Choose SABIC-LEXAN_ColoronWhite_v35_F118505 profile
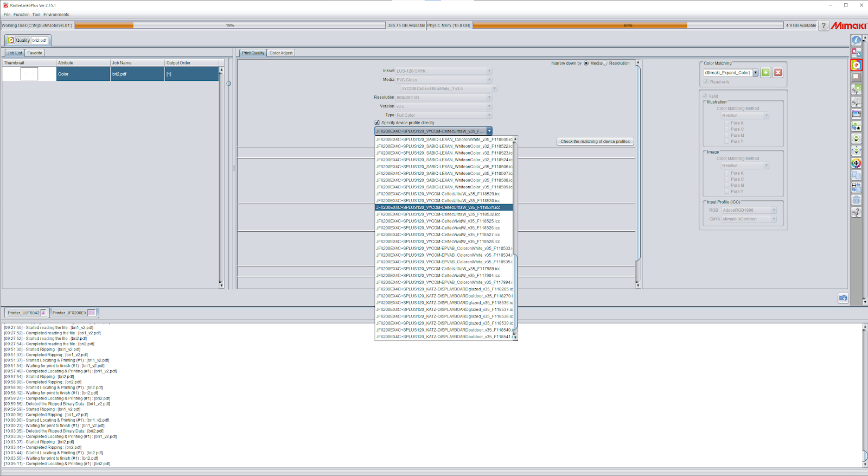 click(444, 139)
